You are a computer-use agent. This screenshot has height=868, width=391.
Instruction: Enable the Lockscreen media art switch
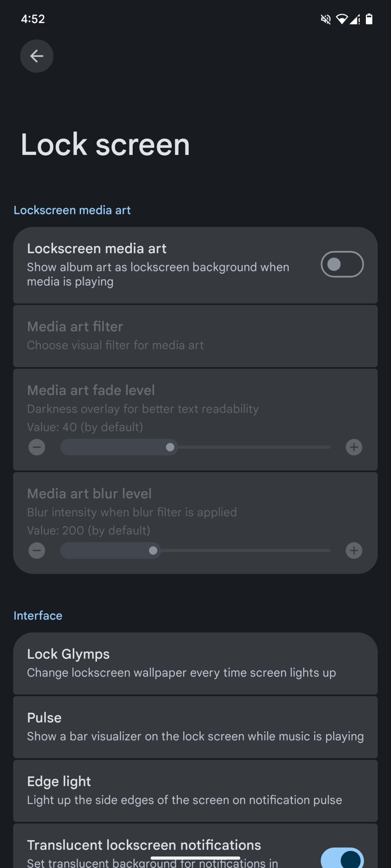point(342,264)
